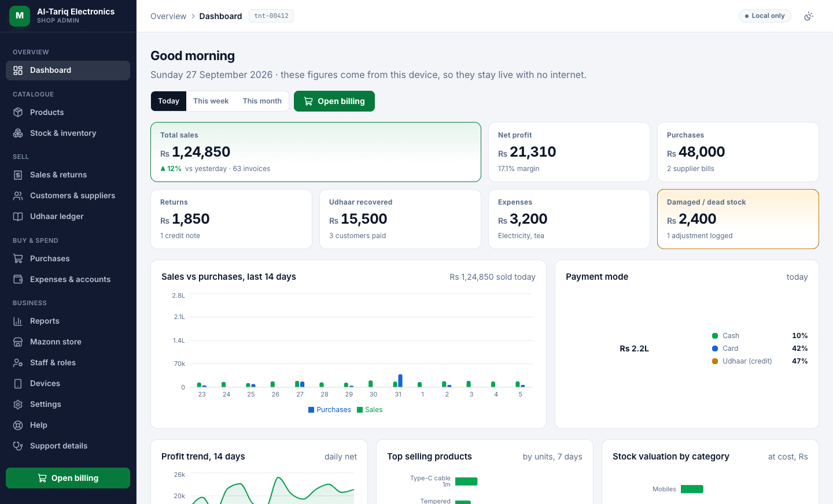Open the Expenses Rs 3,200 card
Image resolution: width=833 pixels, height=504 pixels.
pyautogui.click(x=569, y=219)
